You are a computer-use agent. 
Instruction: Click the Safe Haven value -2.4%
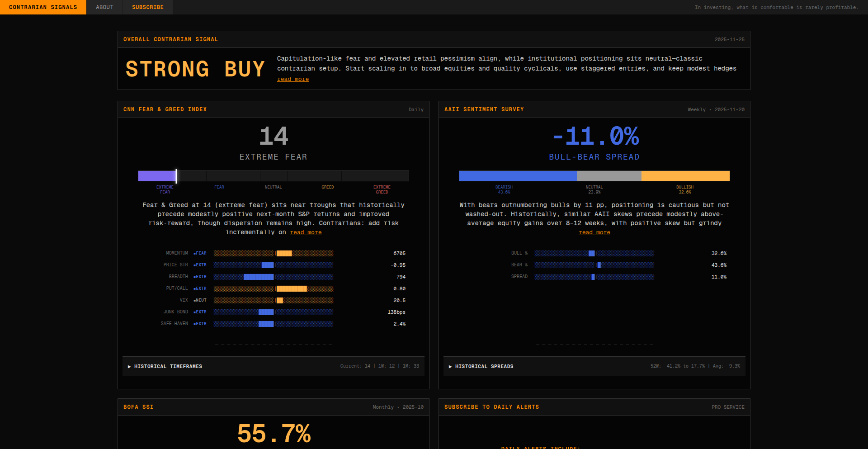[398, 324]
